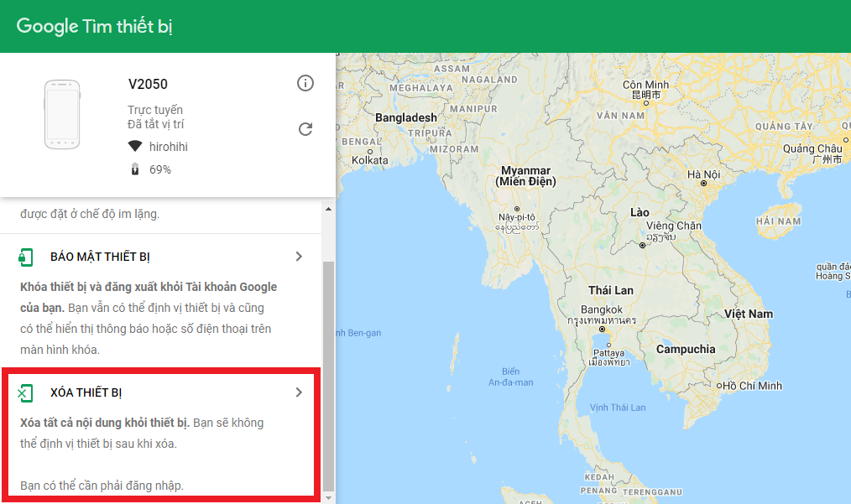Click Viêng Chăn city on the map
This screenshot has width=851, height=504.
pyautogui.click(x=674, y=226)
